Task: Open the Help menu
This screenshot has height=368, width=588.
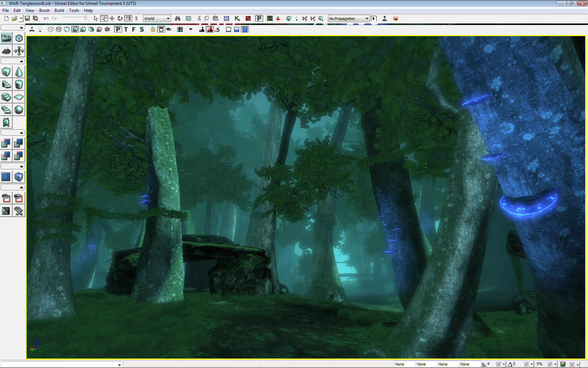Action: (x=89, y=11)
